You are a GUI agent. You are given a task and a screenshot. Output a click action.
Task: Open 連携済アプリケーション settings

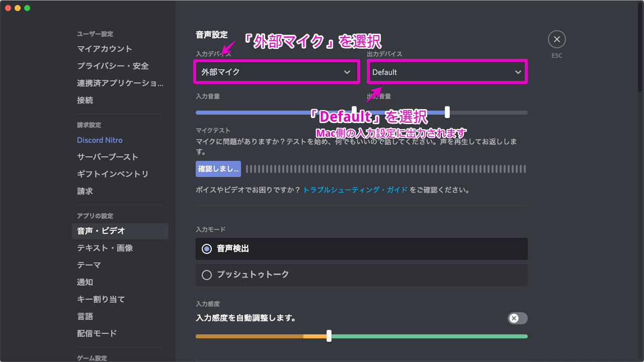120,83
